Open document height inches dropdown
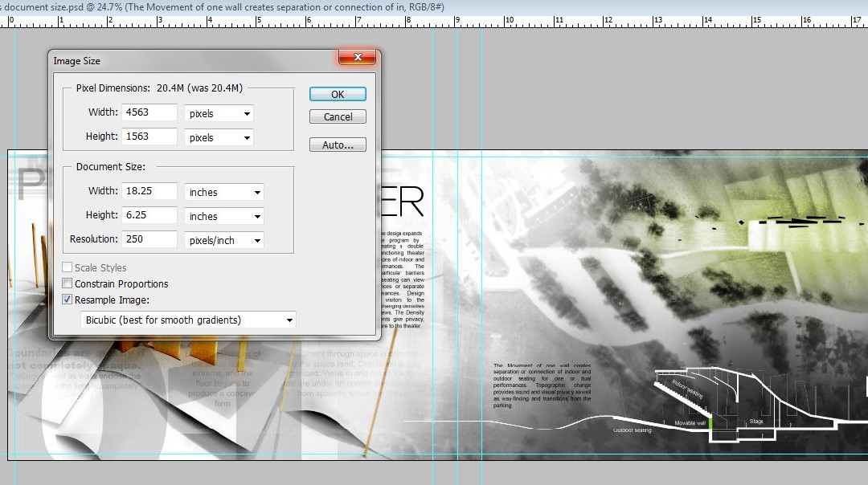The height and width of the screenshot is (485, 868). pos(223,216)
